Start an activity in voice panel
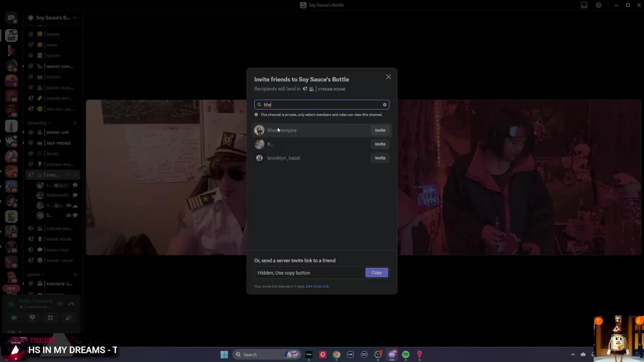The image size is (644, 362). click(50, 318)
